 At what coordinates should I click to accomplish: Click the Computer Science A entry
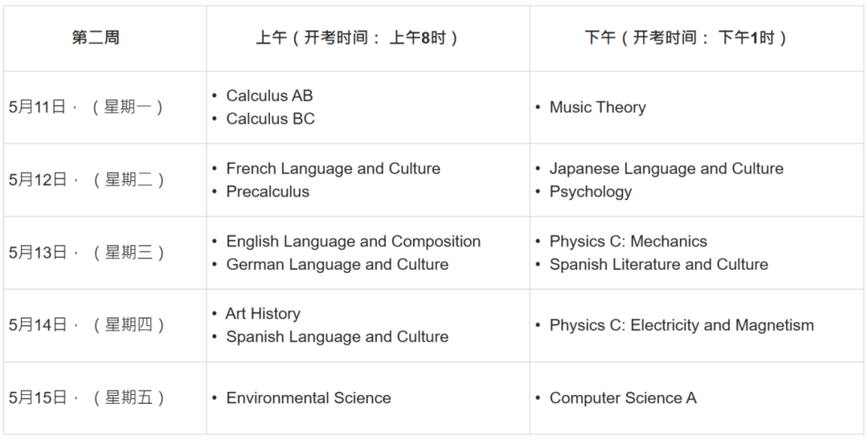(x=623, y=398)
